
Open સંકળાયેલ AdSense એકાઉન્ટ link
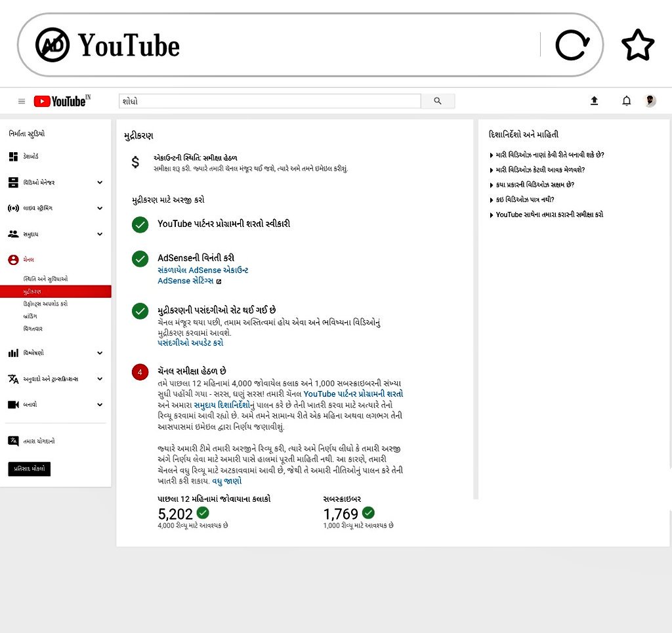[203, 270]
